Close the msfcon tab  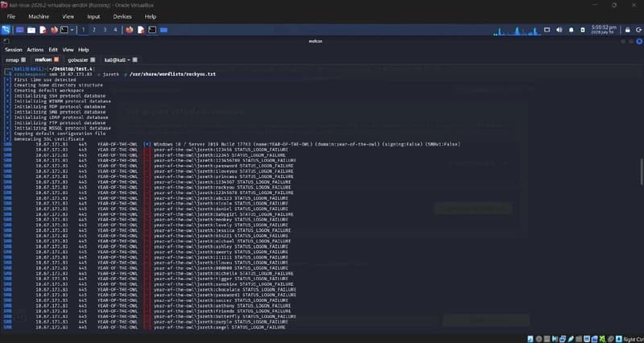pyautogui.click(x=56, y=60)
